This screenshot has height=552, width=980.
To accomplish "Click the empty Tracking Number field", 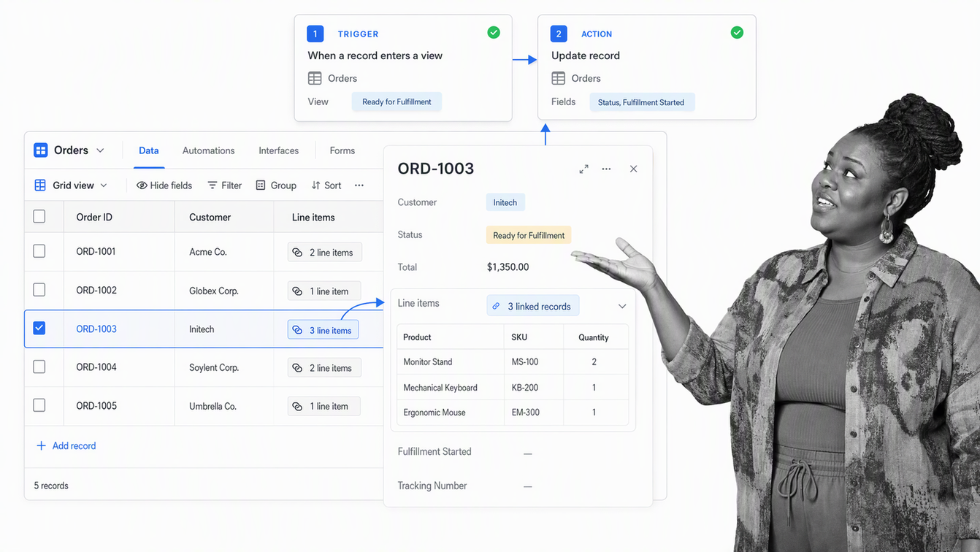I will (x=527, y=486).
